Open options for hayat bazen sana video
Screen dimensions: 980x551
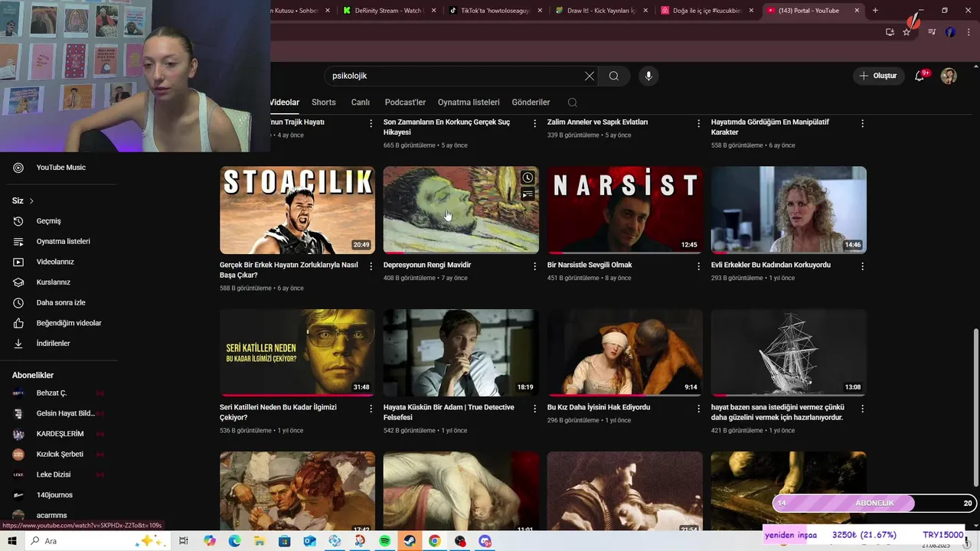click(x=862, y=409)
